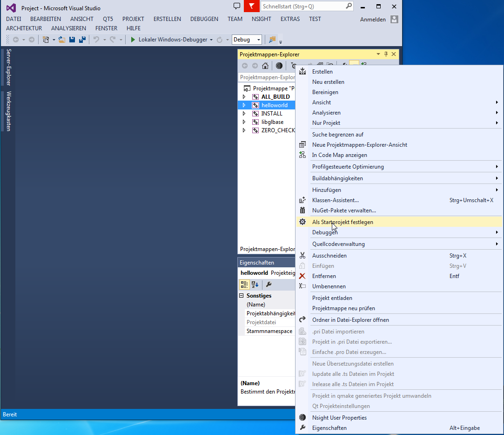The image size is (504, 435).
Task: Click the Home icon in Projektmappen-Explorer
Action: click(265, 66)
